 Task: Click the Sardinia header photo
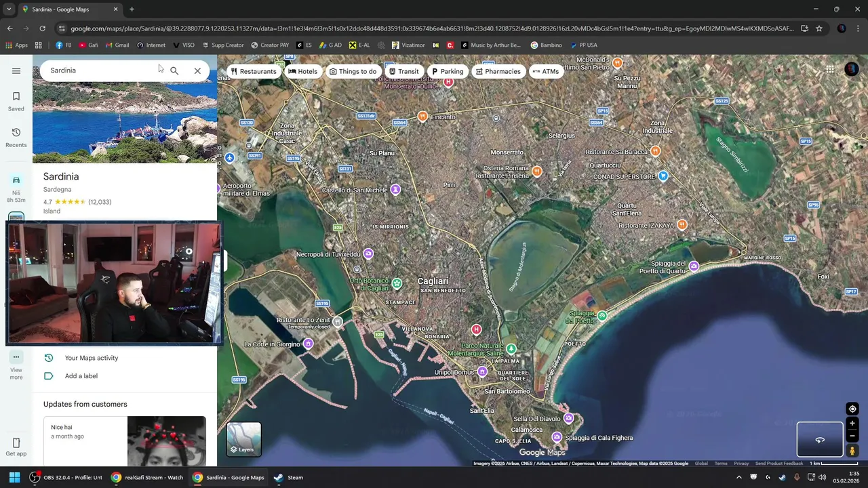click(x=125, y=122)
